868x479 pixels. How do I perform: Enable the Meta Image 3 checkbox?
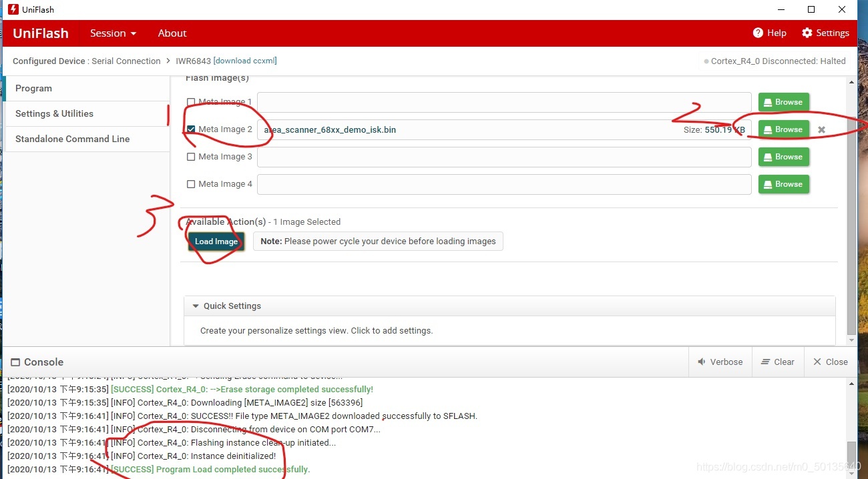(x=191, y=157)
